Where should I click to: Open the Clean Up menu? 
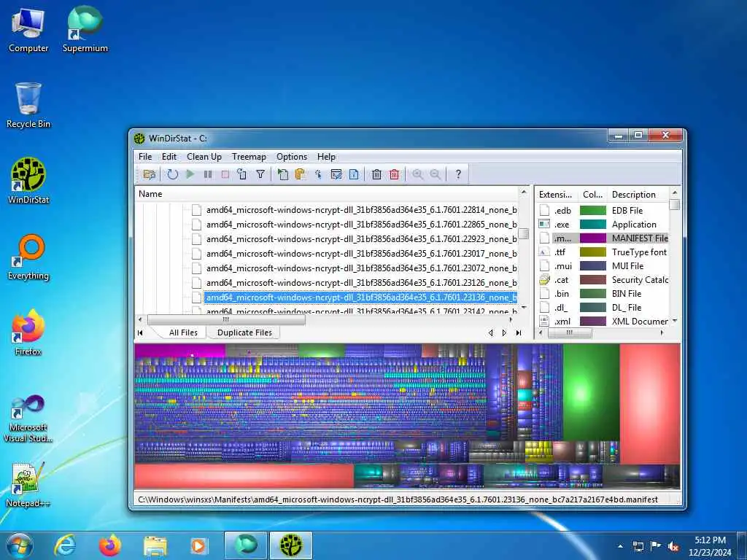coord(204,157)
